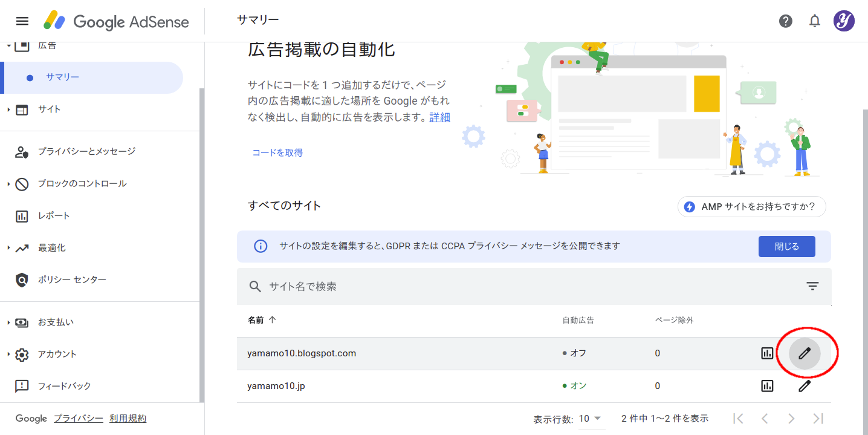Click the search magnifier icon

pyautogui.click(x=255, y=286)
